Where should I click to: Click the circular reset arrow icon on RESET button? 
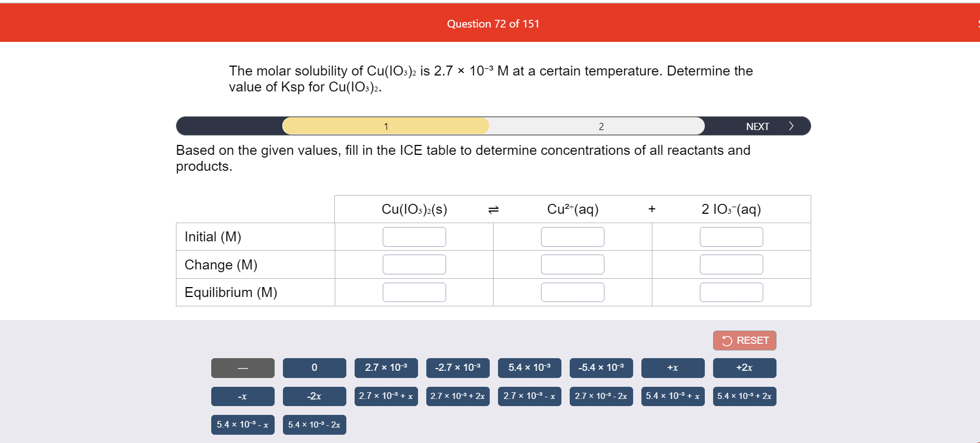[x=726, y=340]
